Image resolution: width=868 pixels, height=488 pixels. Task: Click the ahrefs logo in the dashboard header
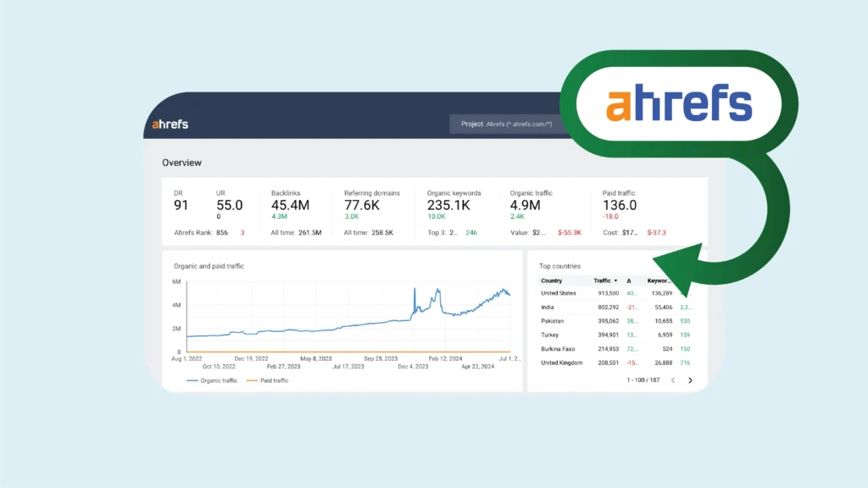pyautogui.click(x=170, y=124)
